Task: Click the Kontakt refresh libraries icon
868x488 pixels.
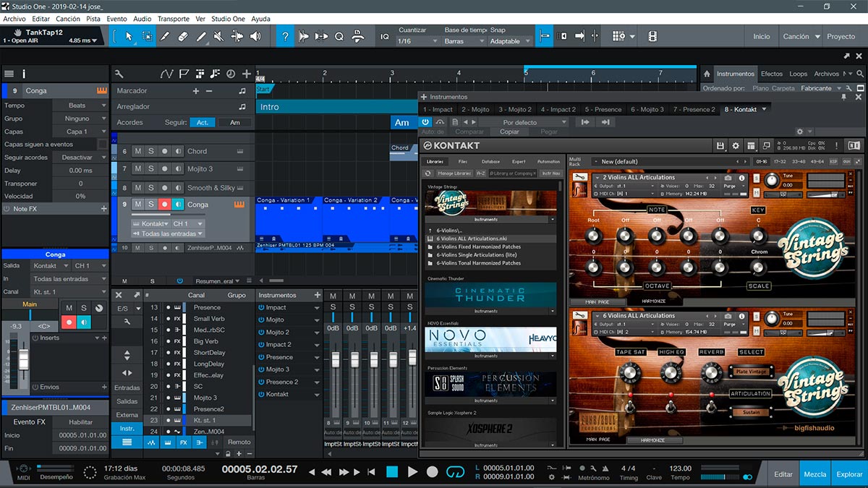Action: [x=427, y=174]
